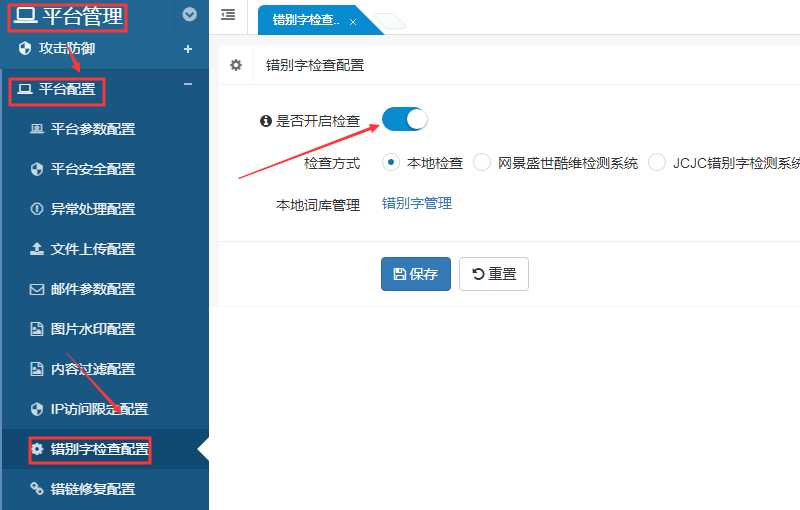Select the 本地检查 radio button
800x510 pixels.
(x=391, y=162)
